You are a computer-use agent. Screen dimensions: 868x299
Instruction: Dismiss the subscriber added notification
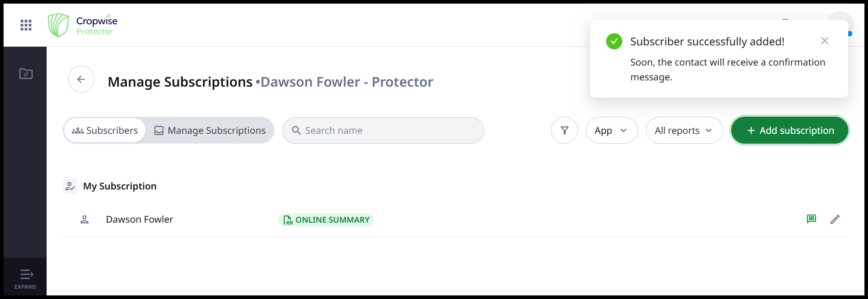tap(825, 41)
